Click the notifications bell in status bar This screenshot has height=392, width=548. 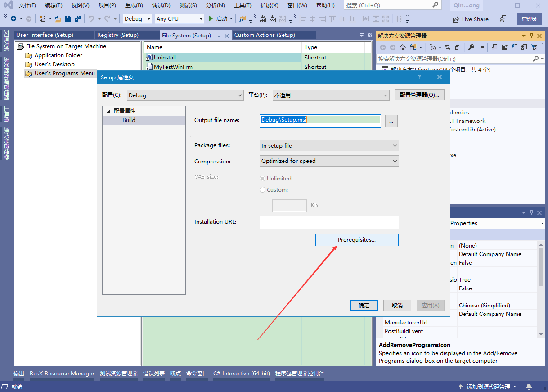point(529,387)
